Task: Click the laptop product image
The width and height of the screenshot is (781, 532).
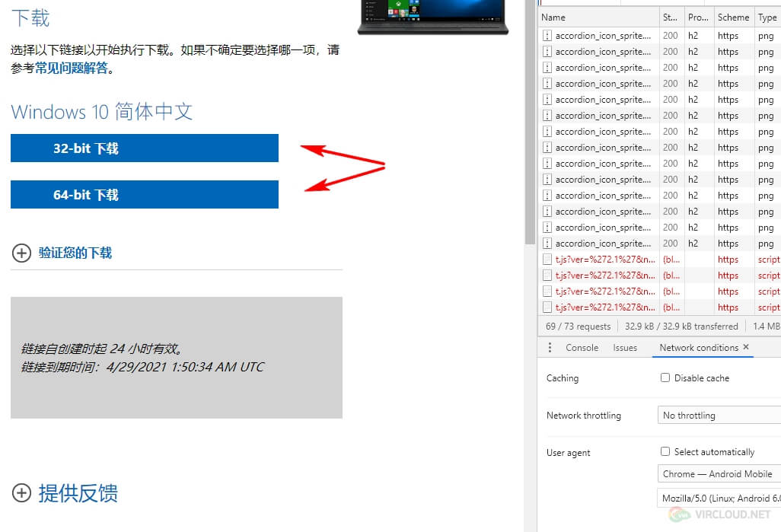Action: (433, 17)
